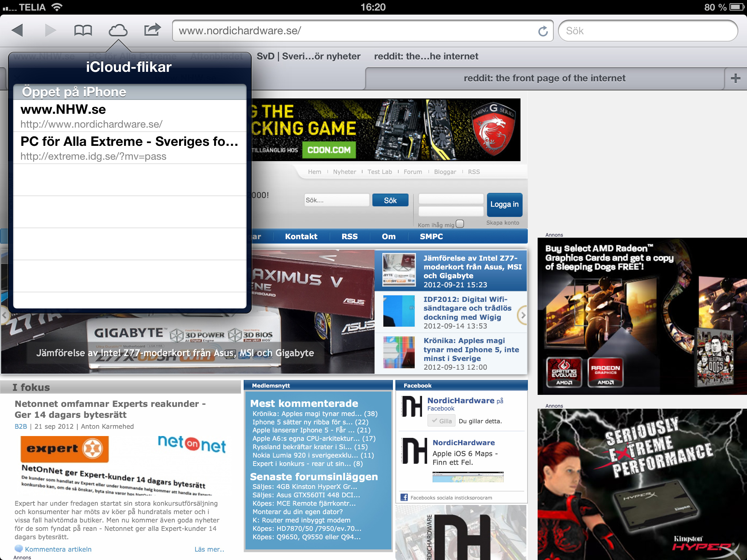Switch to reddit front page tab

pyautogui.click(x=544, y=78)
